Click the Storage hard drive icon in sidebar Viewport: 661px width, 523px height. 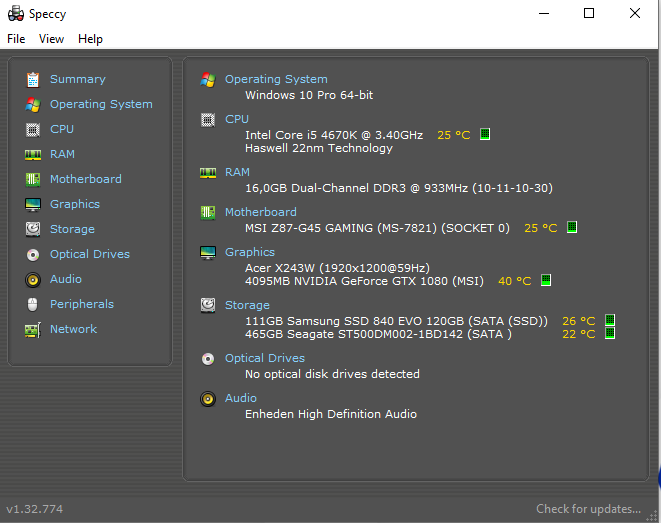click(33, 229)
